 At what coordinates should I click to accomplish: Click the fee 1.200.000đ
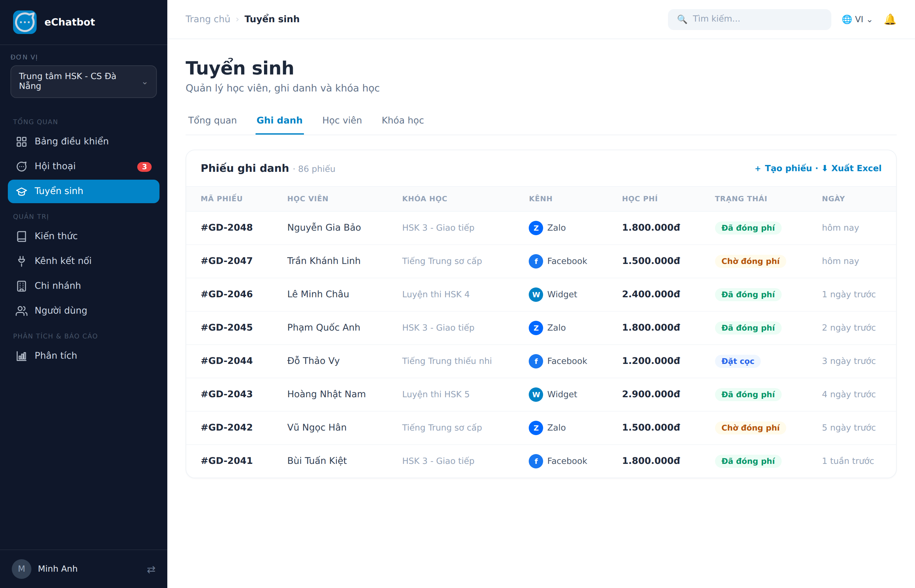tap(651, 361)
